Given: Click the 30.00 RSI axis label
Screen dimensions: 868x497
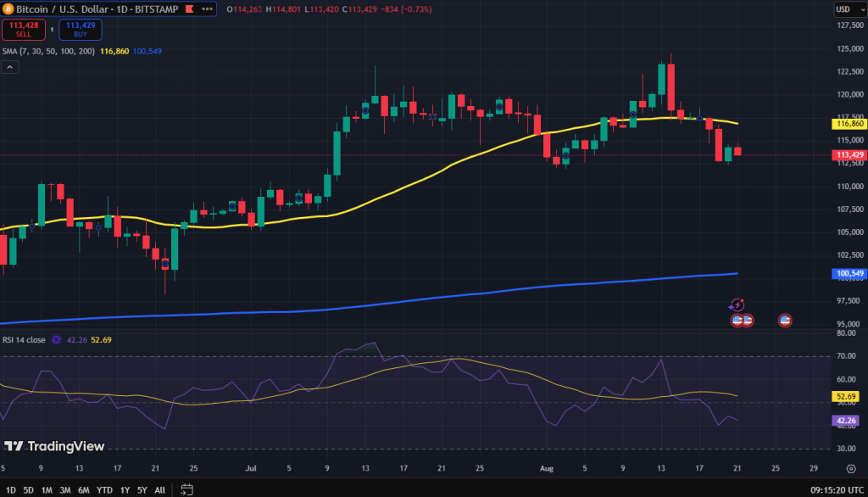Looking at the screenshot, I should (847, 449).
